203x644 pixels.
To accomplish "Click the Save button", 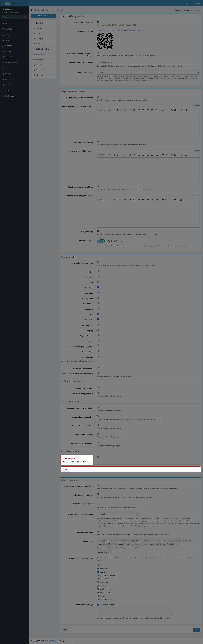I will [196, 630].
